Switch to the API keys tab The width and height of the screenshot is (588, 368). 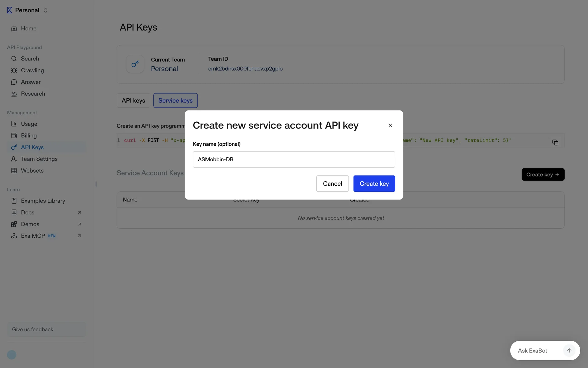click(x=133, y=101)
